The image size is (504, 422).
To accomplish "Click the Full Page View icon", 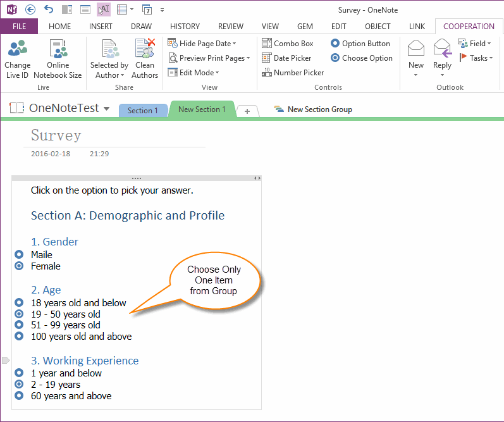I will [x=85, y=9].
